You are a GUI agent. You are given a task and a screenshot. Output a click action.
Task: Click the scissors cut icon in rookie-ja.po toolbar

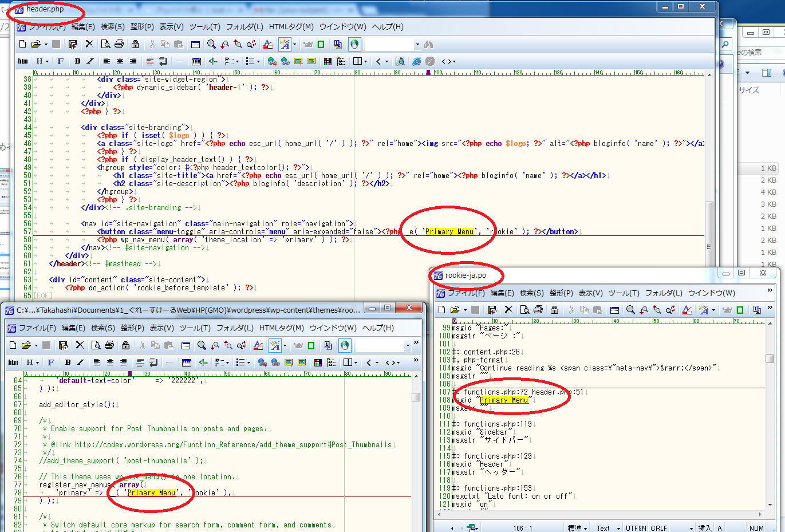tap(571, 310)
